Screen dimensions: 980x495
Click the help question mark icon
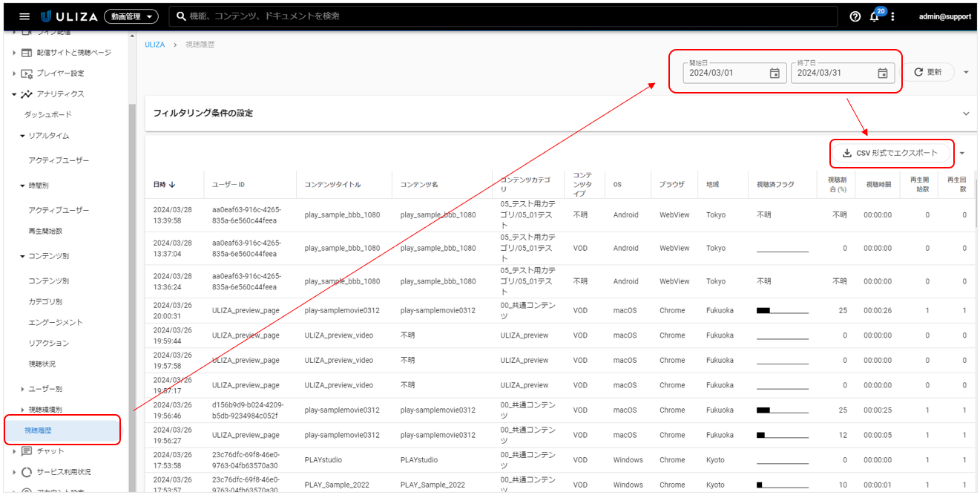pos(855,16)
